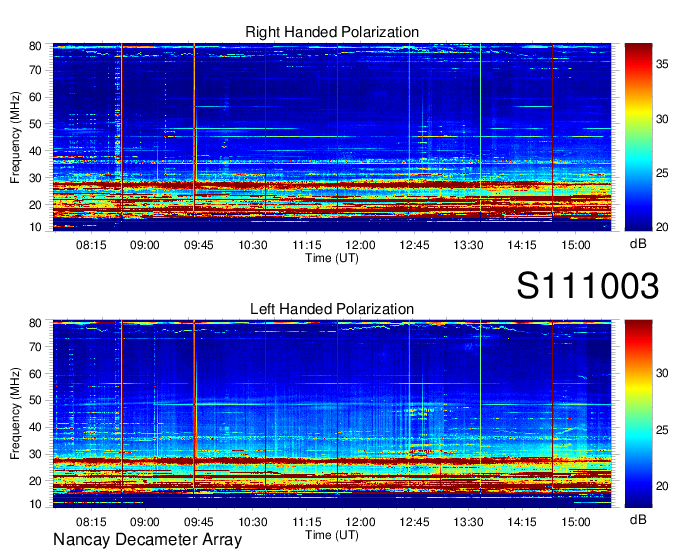The image size is (680, 552).
Task: Click 13:30 time tick of Right Handed plot
Action: coord(468,245)
